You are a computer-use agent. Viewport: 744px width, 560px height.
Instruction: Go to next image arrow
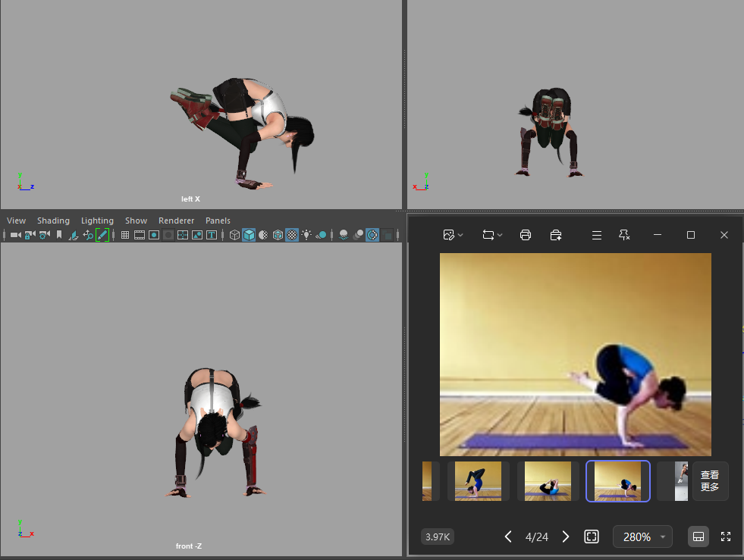[566, 537]
